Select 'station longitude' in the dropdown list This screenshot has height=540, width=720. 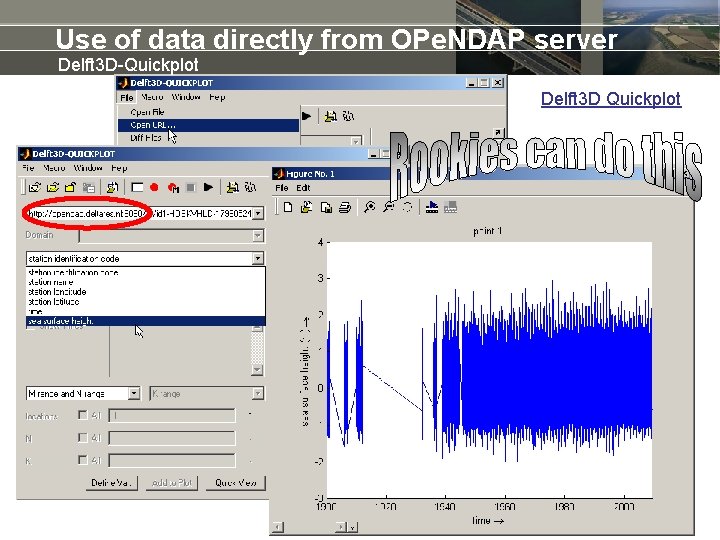point(146,292)
